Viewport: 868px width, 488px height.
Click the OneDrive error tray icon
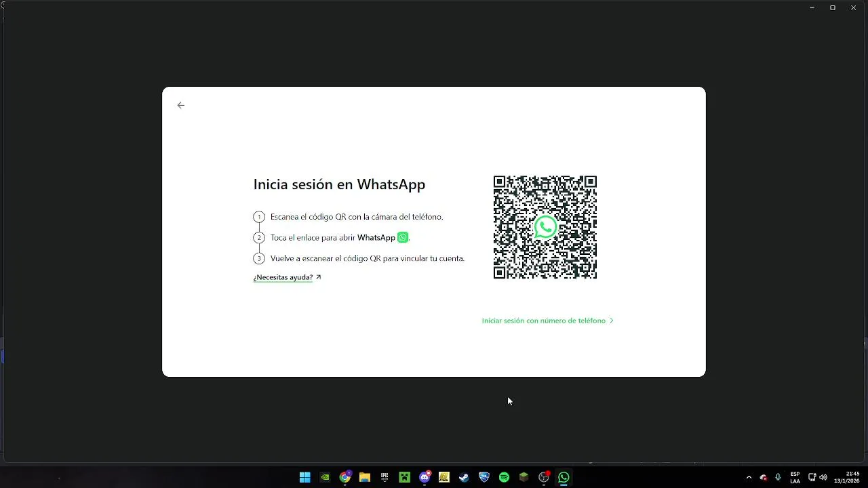coord(764,477)
